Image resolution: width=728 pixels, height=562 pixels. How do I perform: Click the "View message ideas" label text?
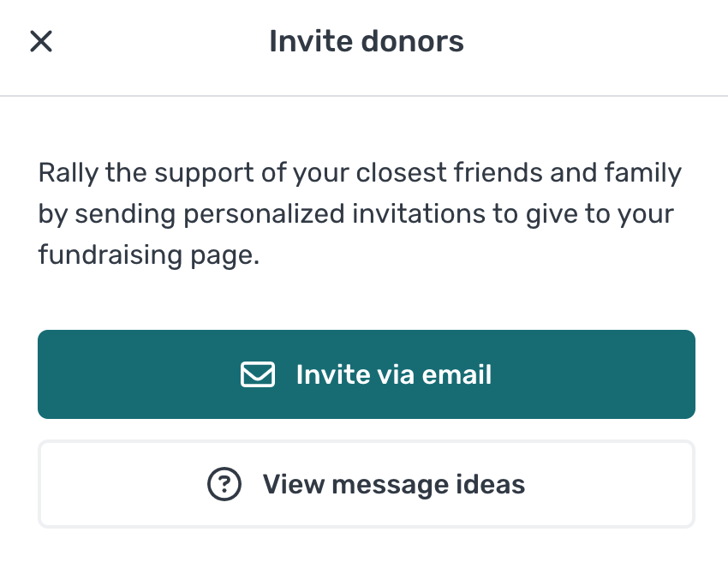pyautogui.click(x=393, y=484)
